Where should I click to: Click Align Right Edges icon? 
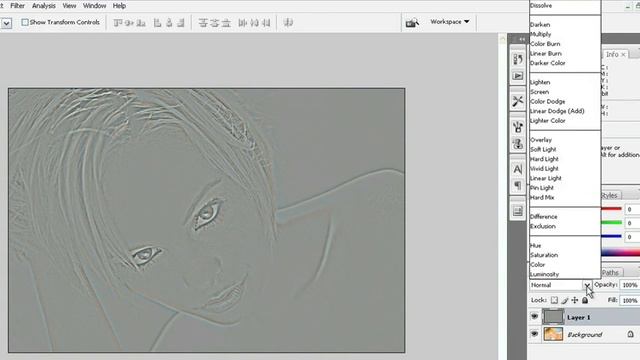180,23
